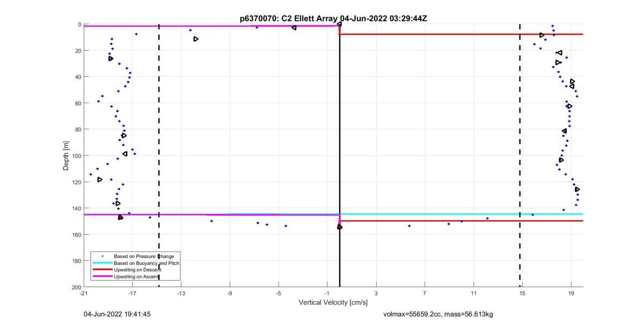Click the y-axis tick label '100'
Screen dimensions: 644x323
[x=76, y=156]
